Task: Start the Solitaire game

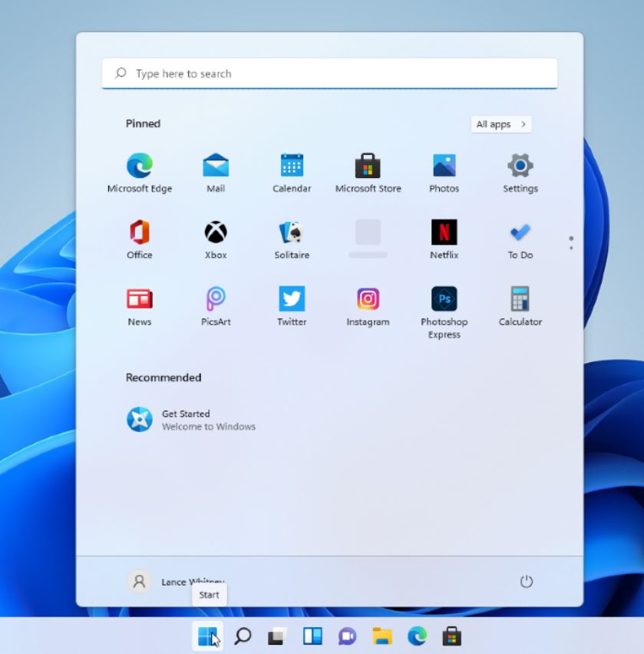Action: 292,239
